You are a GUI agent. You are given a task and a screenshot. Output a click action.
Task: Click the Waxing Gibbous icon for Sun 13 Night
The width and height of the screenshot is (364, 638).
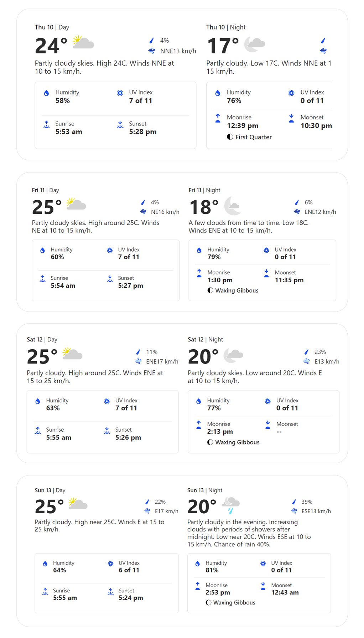[208, 602]
